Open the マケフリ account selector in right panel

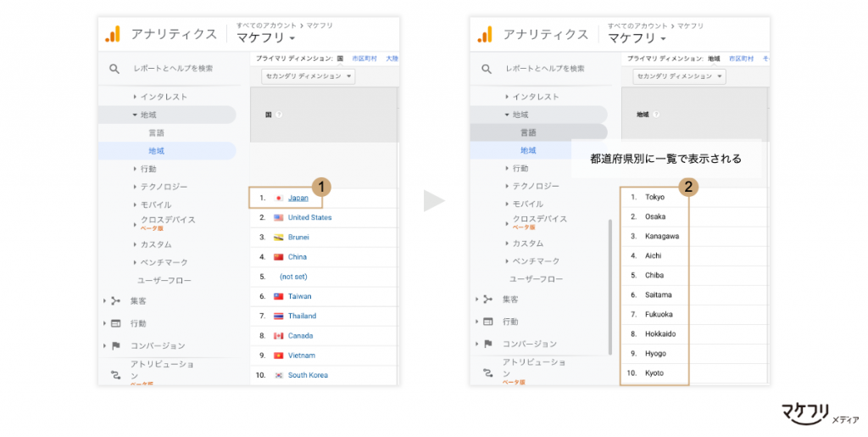[636, 38]
